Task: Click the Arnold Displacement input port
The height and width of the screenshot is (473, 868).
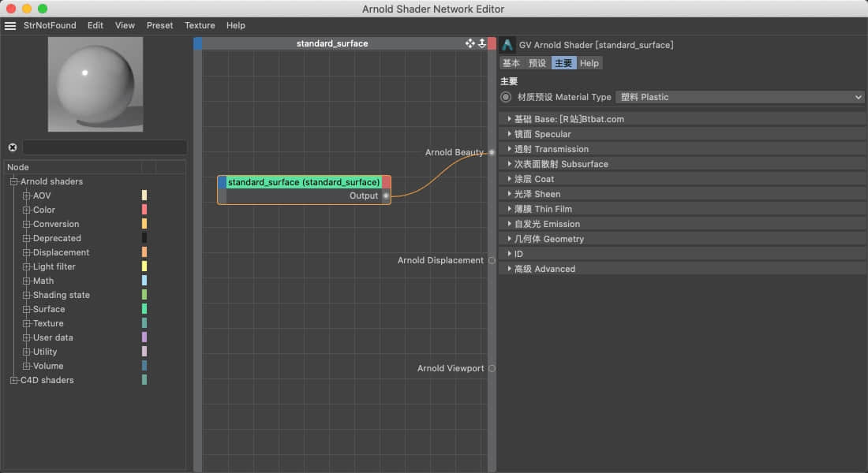Action: click(492, 260)
